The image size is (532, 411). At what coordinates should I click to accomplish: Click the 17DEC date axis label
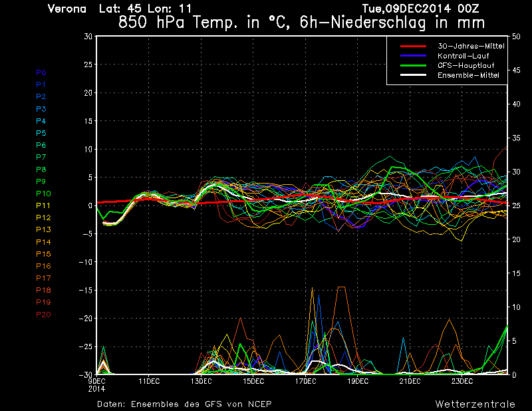pos(306,382)
